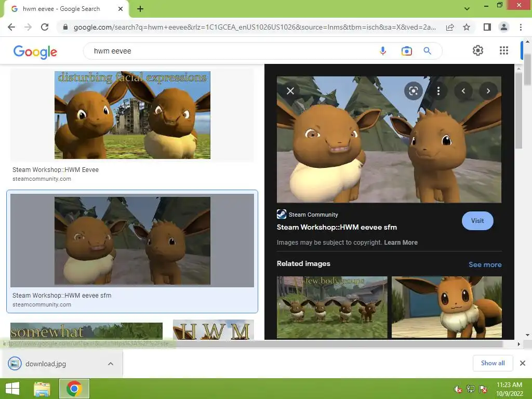This screenshot has height=399, width=532.
Task: Click the Visit button
Action: tap(477, 221)
